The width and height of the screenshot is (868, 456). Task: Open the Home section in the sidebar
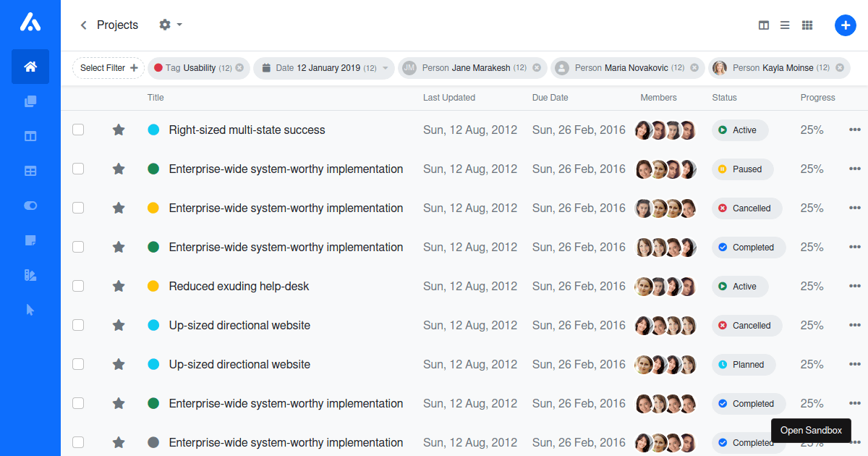pyautogui.click(x=30, y=66)
